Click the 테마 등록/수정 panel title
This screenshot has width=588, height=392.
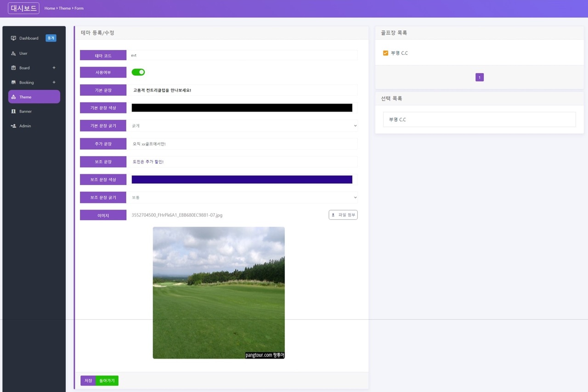[97, 33]
